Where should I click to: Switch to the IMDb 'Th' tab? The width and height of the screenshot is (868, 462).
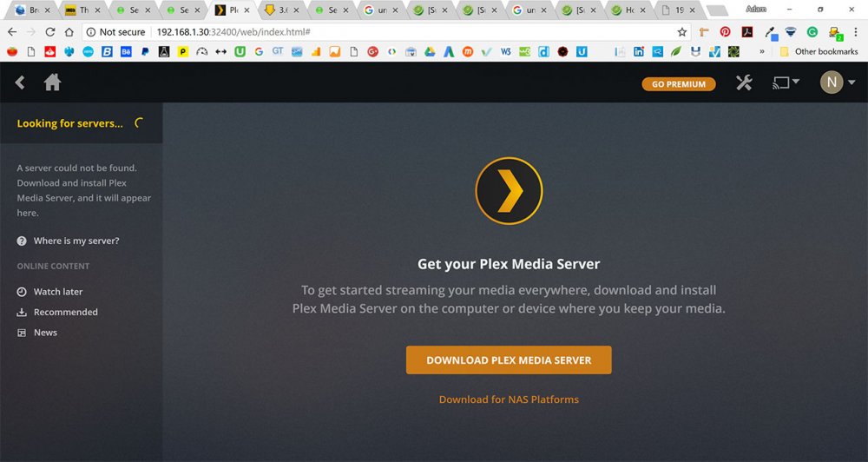[x=83, y=10]
